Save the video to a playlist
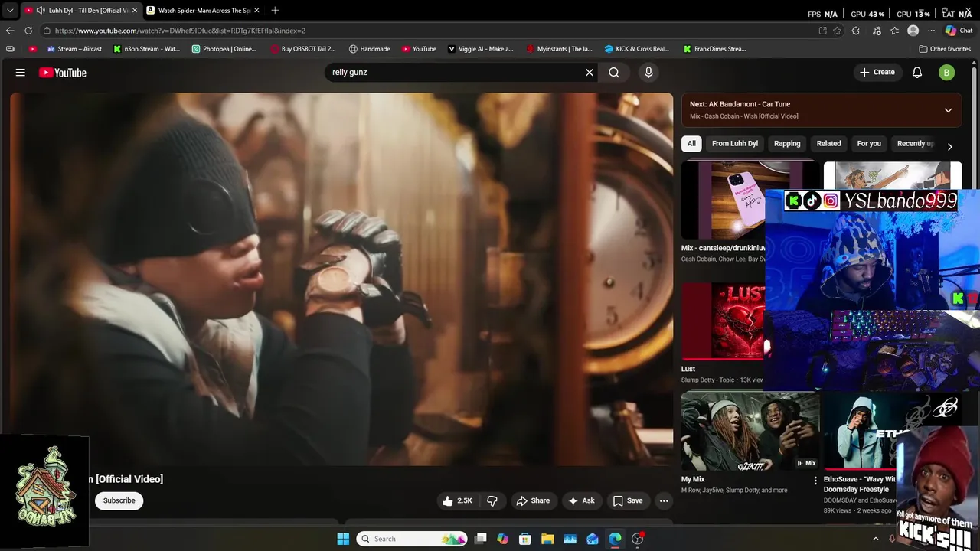The width and height of the screenshot is (980, 551). [x=627, y=500]
